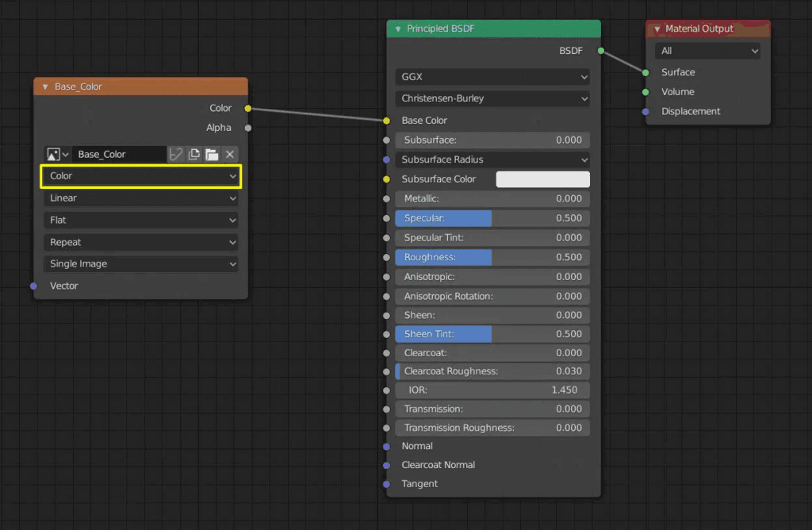
Task: Click the fake user shield icon
Action: pos(176,155)
